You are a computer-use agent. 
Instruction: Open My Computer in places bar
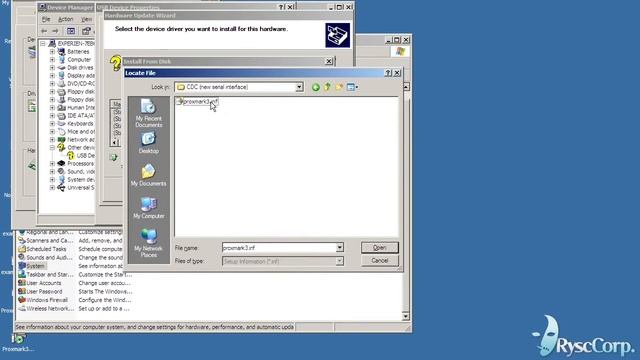tap(149, 207)
